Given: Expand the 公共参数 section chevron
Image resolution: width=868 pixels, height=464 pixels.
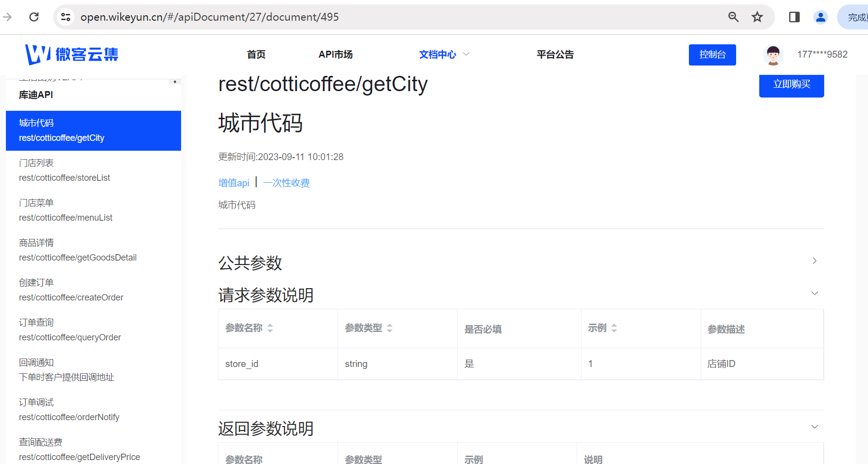Looking at the screenshot, I should tap(814, 261).
